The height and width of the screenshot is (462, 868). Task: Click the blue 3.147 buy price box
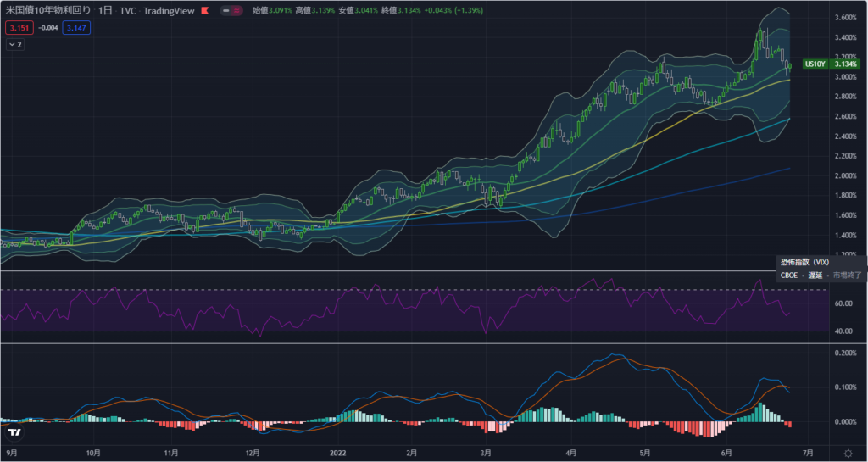point(76,27)
